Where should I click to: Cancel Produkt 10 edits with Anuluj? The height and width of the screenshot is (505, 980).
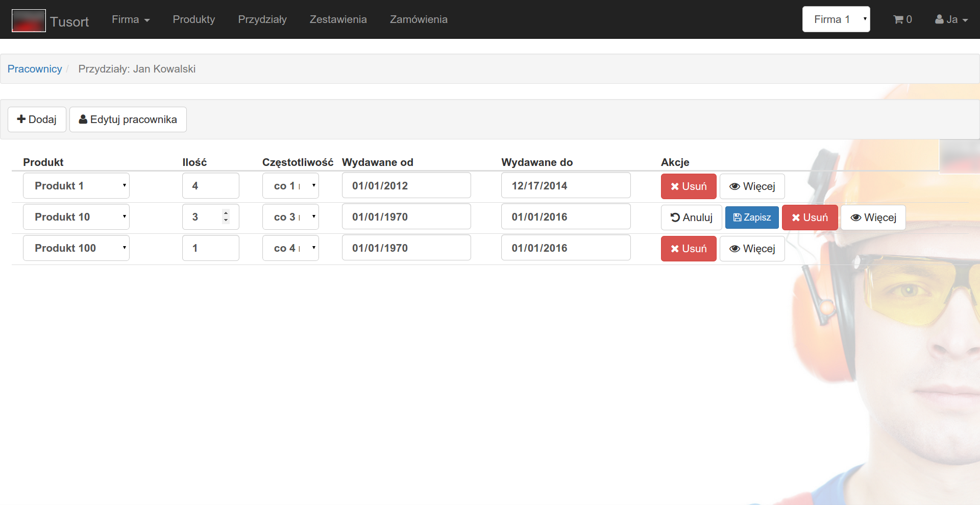point(691,218)
